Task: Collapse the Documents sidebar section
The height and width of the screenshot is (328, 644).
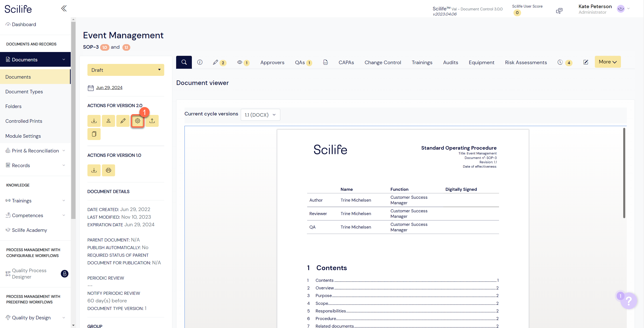Action: point(64,60)
